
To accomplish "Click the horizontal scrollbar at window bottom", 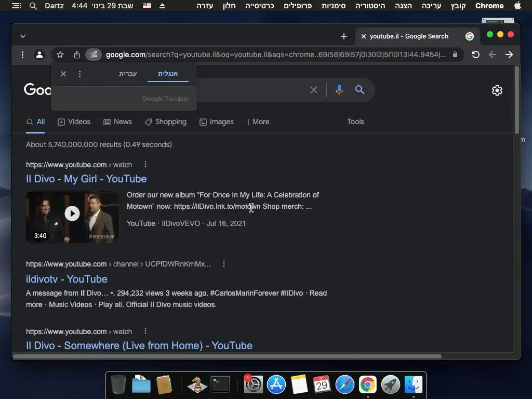I will [x=228, y=356].
